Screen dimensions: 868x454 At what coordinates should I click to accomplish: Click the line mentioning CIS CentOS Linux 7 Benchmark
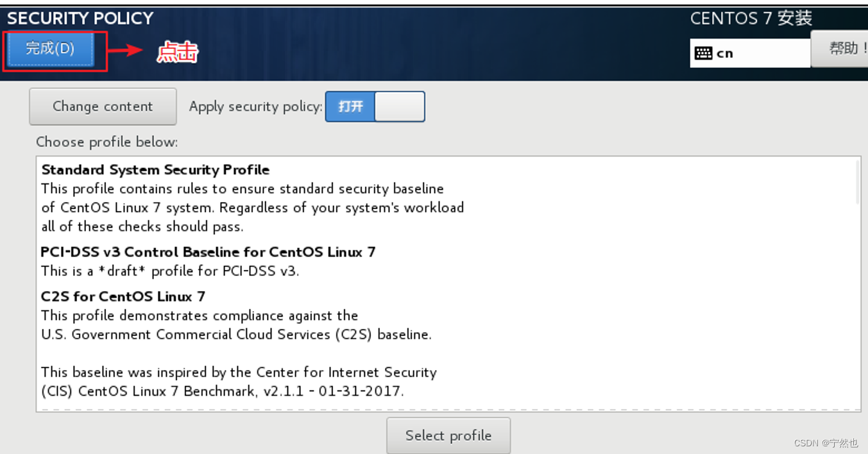tap(223, 391)
